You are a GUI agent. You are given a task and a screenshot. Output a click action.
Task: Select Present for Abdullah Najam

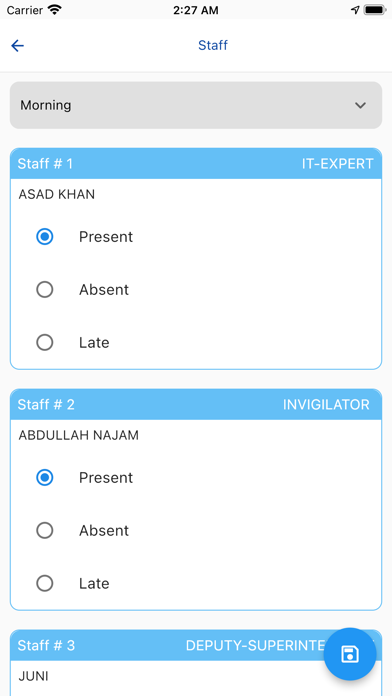click(45, 478)
